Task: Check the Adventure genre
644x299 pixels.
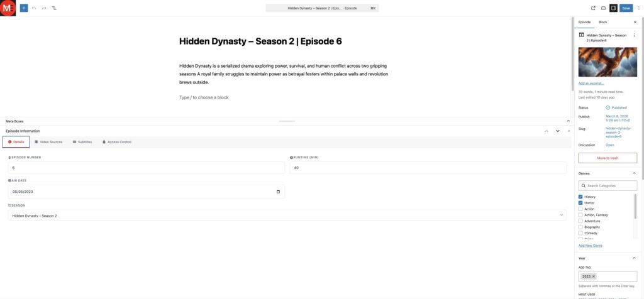Action: tap(580, 221)
